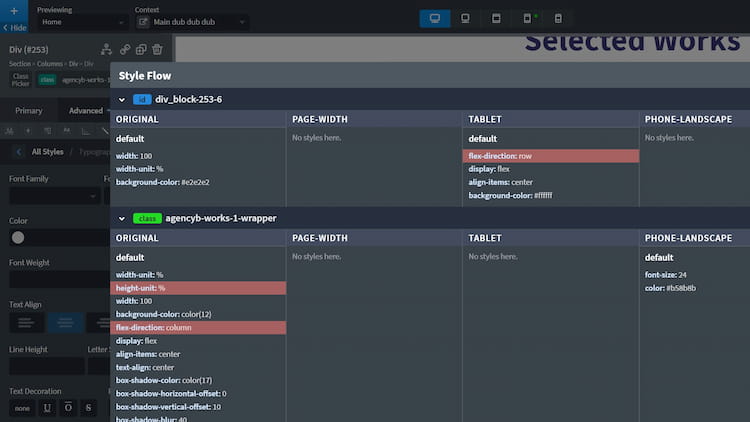Click box-shadow-horizontal-offset: 0 property
750x422 pixels.
coord(171,393)
